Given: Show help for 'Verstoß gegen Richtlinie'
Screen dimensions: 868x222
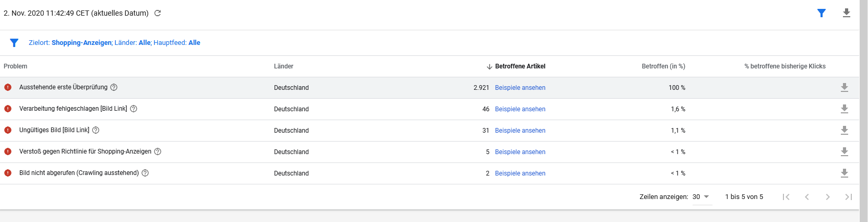Looking at the screenshot, I should pos(158,151).
